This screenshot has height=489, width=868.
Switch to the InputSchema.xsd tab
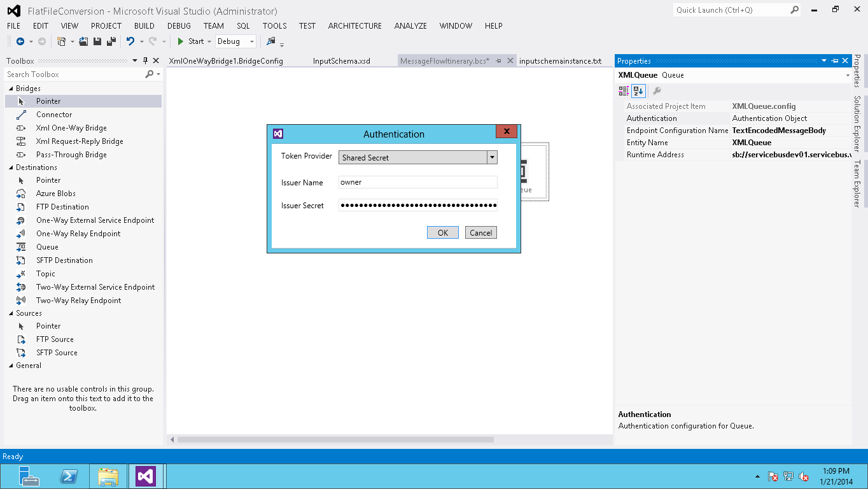click(x=342, y=61)
